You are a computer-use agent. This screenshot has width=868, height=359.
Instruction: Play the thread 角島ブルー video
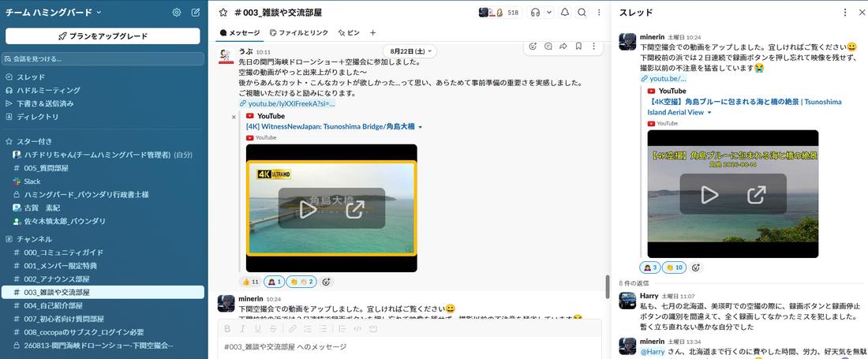coord(709,194)
